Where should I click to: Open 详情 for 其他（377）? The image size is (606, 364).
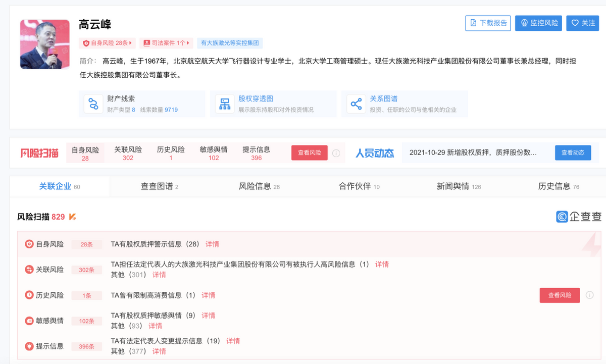point(159,351)
